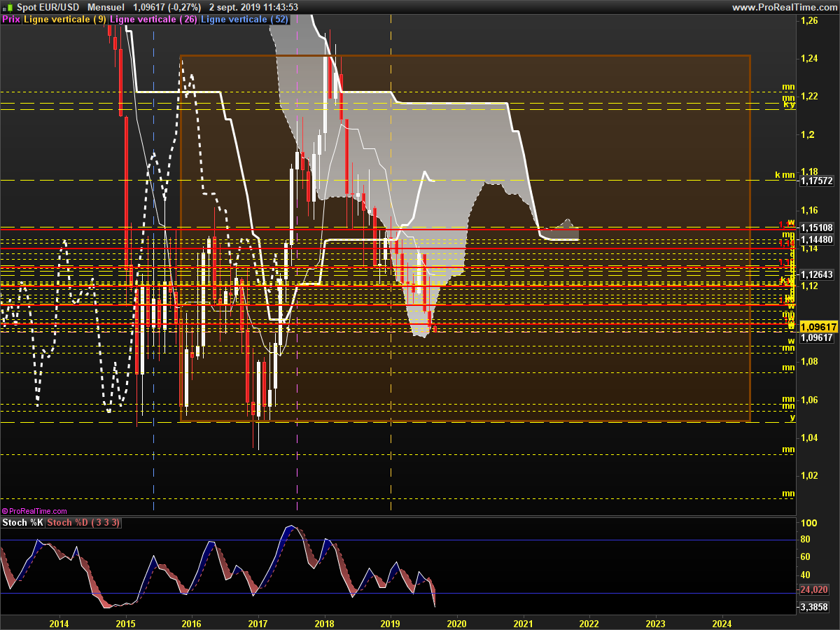Open the www.ProRealTime.com link at top right
Viewport: 840px width, 630px height.
point(785,7)
